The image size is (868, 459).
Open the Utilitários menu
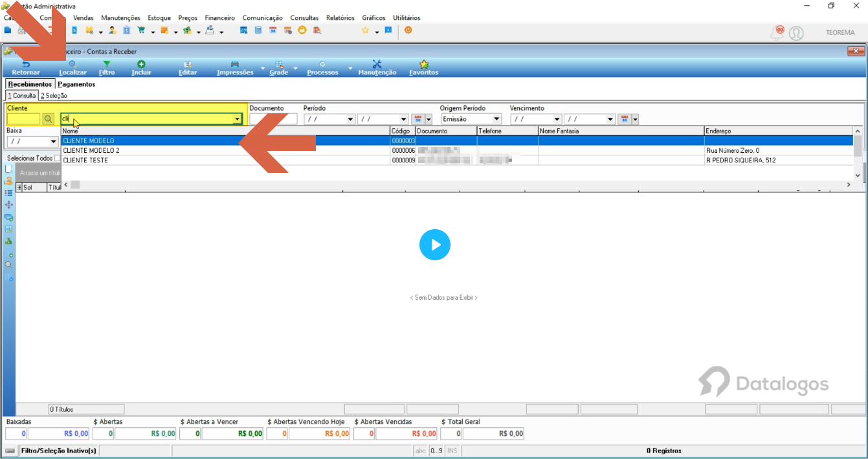(406, 18)
